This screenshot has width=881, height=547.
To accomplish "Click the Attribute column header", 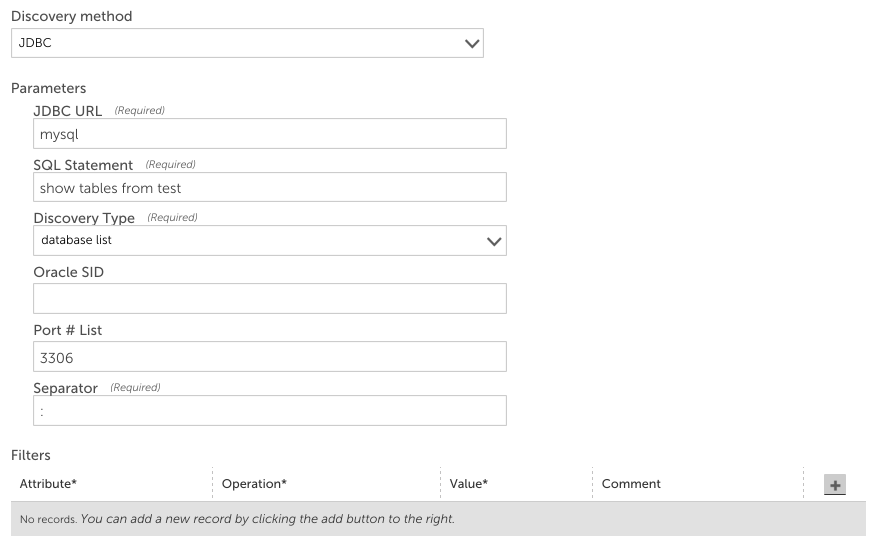I will point(49,484).
